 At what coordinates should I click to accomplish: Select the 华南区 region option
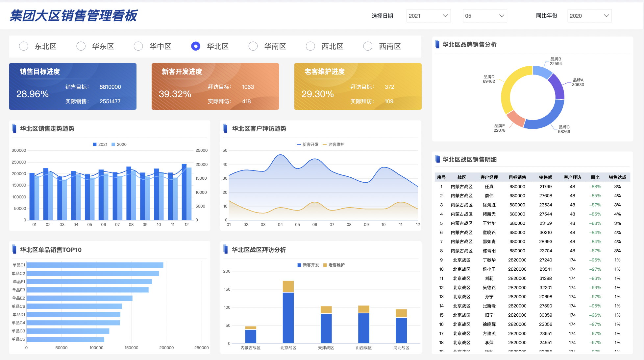point(253,46)
